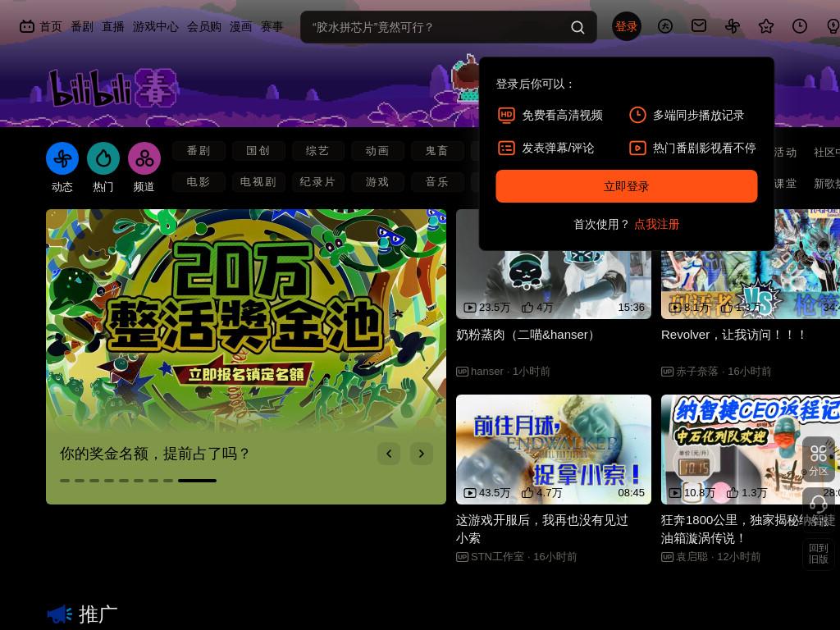Open the messages envelope icon
Screen dimensions: 840x630
tap(699, 25)
